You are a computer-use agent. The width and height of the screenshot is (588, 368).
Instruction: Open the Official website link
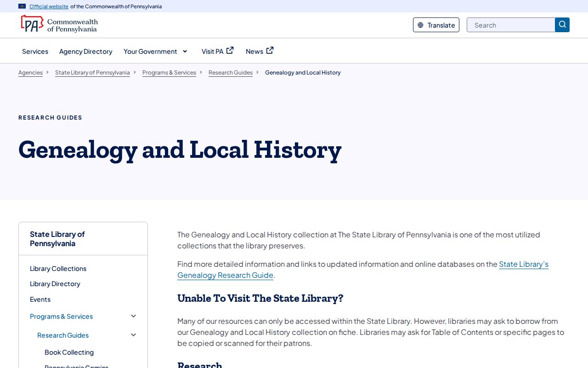49,6
